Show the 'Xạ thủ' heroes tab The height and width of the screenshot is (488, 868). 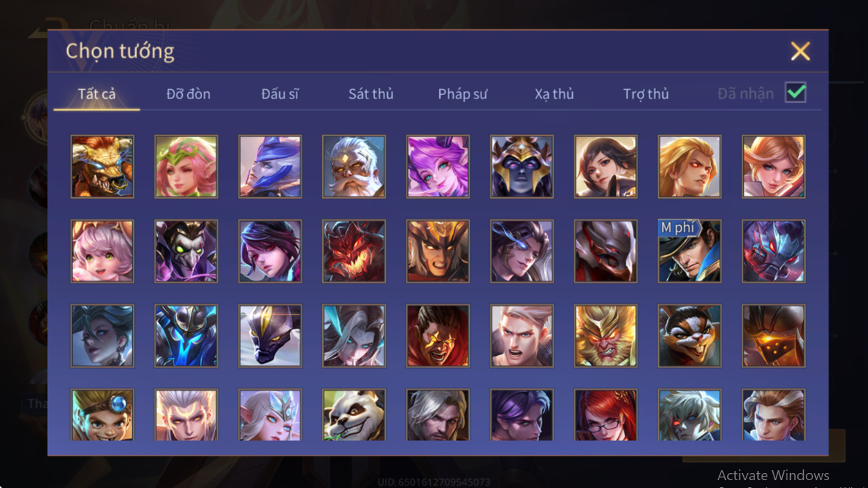coord(554,94)
